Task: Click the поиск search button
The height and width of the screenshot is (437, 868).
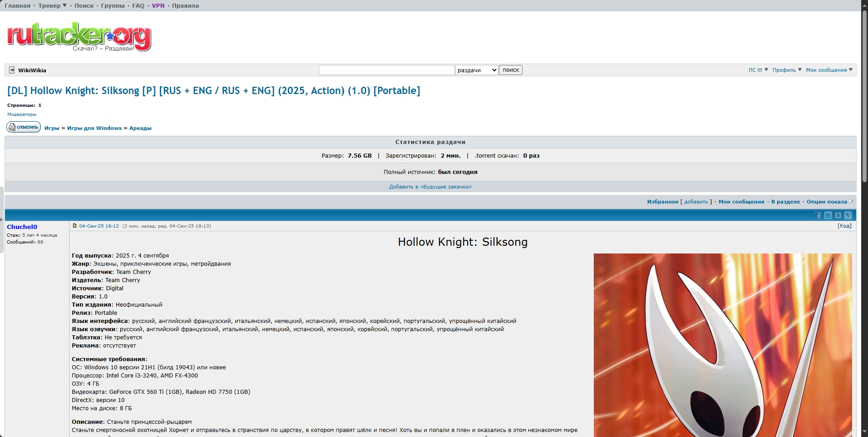Action: coord(510,70)
